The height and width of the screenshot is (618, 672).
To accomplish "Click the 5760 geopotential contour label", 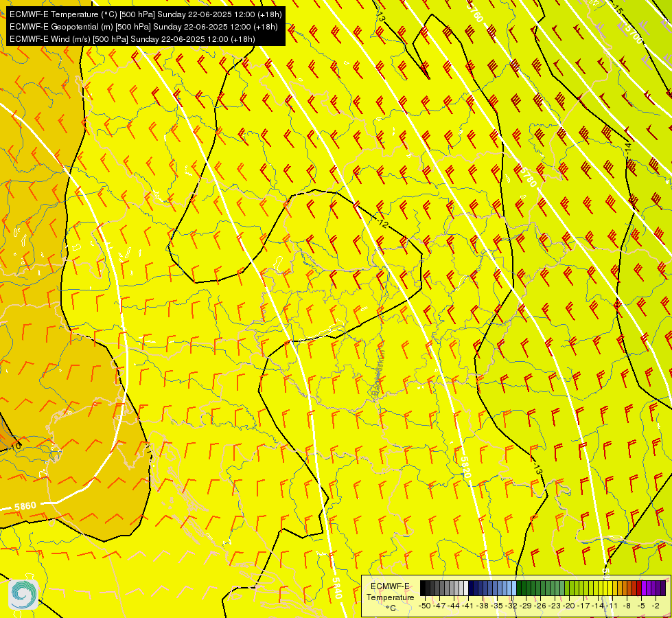I will coord(475,13).
